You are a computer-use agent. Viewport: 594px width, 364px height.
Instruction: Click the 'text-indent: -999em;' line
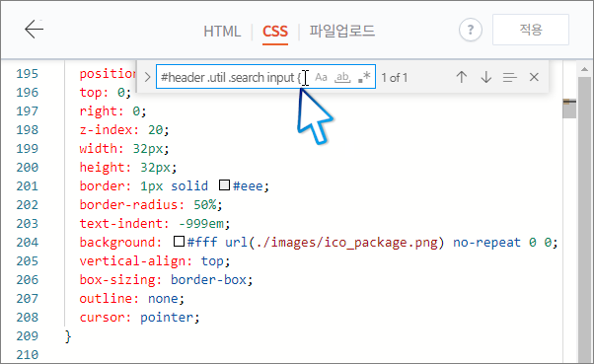click(x=155, y=224)
